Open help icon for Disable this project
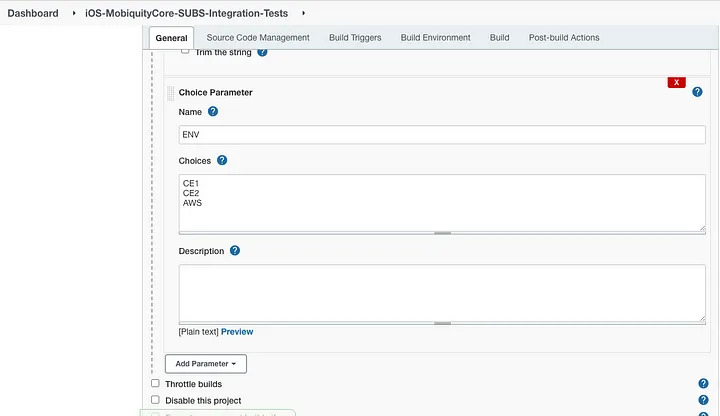 703,400
